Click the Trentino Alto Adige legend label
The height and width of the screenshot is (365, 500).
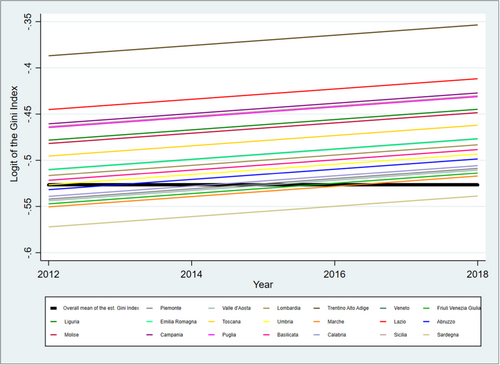(x=348, y=308)
